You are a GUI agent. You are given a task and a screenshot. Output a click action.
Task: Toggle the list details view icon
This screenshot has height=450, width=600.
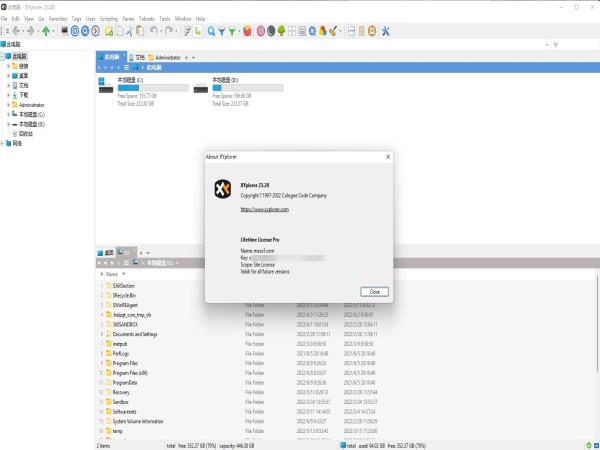(x=302, y=31)
